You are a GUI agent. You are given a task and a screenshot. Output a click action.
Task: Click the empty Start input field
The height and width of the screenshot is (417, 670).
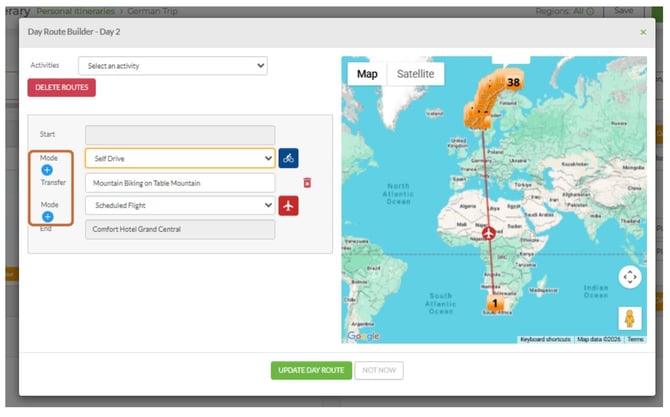pyautogui.click(x=180, y=135)
